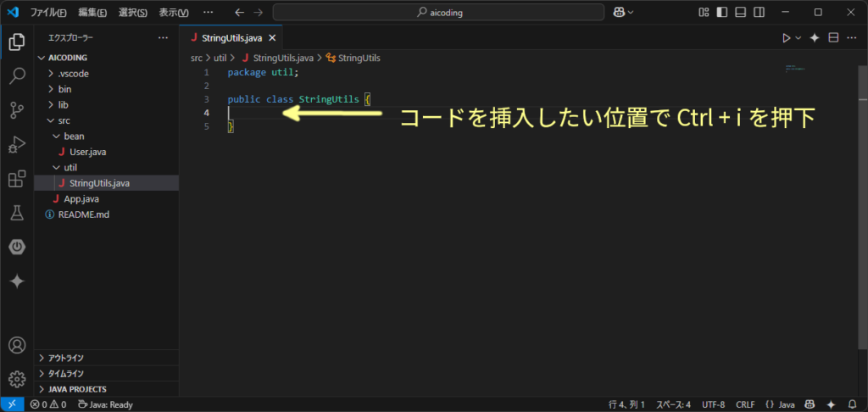Image resolution: width=868 pixels, height=412 pixels.
Task: Expand the アウトライン section
Action: (x=106, y=358)
